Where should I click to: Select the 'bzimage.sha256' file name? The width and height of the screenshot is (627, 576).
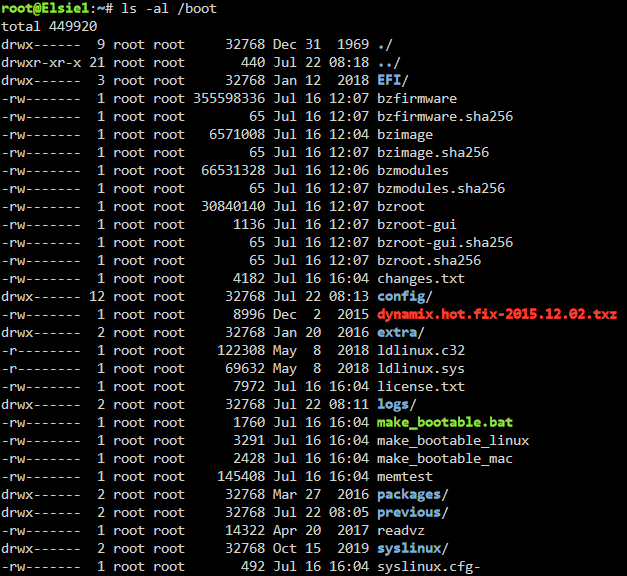click(x=433, y=152)
